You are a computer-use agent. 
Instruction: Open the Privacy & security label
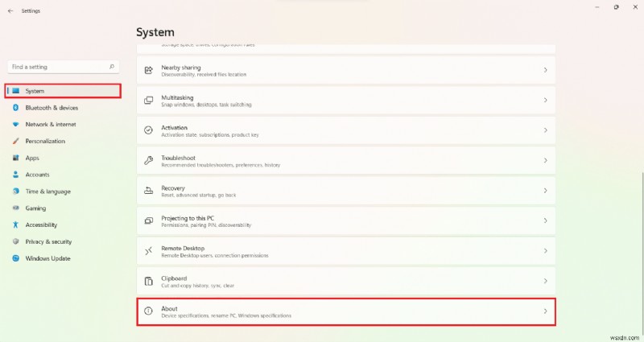[x=48, y=242]
